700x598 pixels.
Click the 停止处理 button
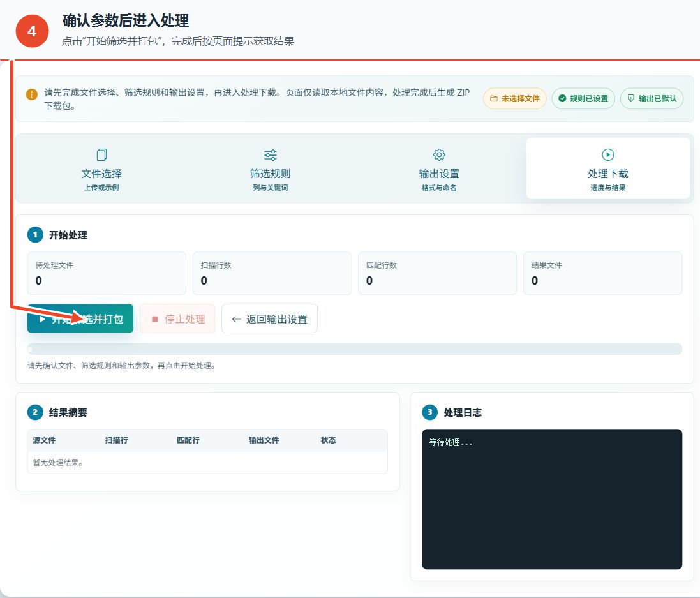pos(177,318)
